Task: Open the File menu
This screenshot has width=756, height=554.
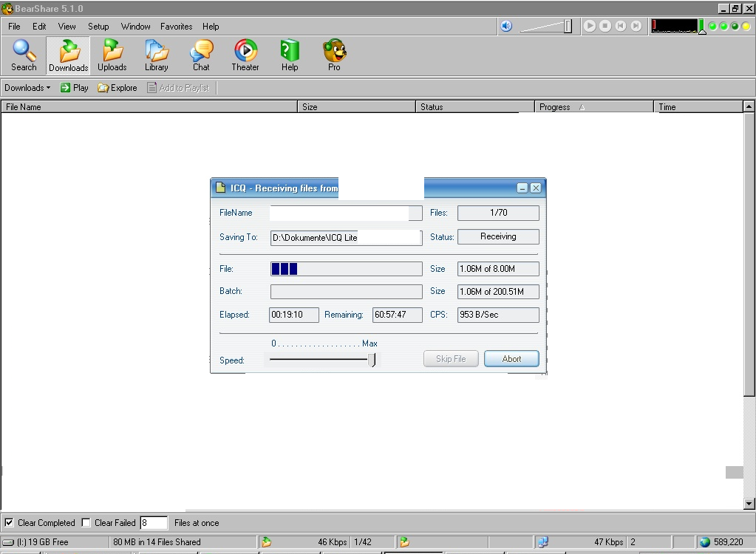Action: pos(14,27)
